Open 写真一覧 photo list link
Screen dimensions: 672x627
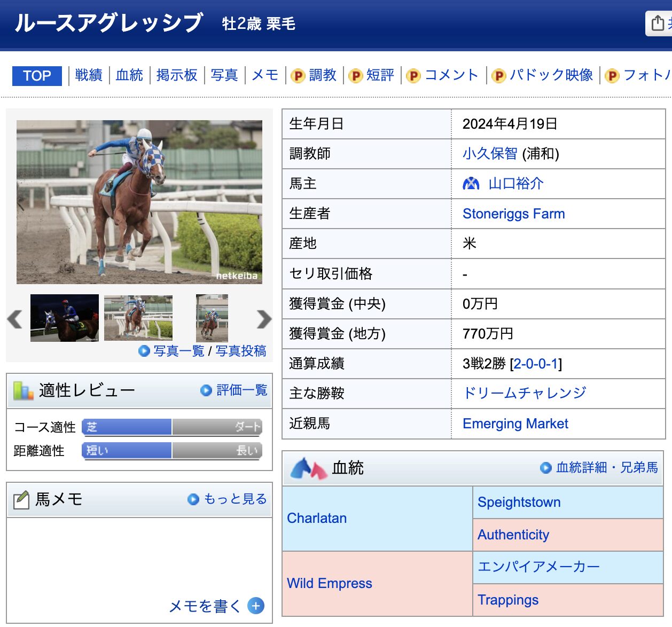click(179, 351)
